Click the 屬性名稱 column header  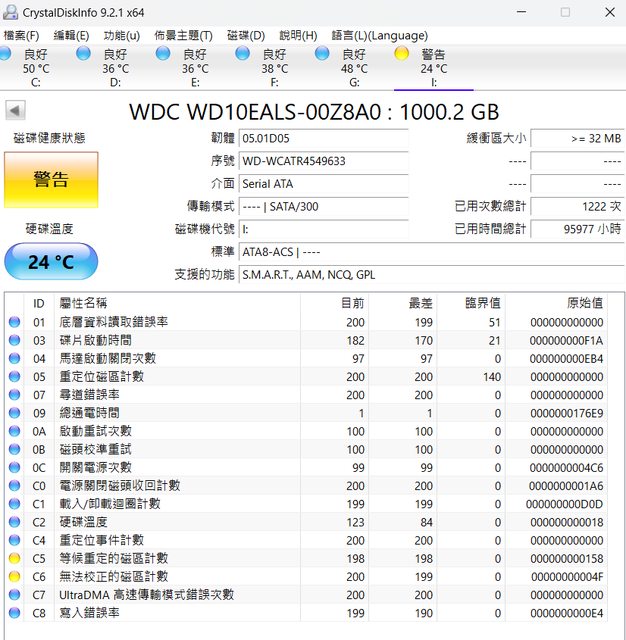pos(84,303)
